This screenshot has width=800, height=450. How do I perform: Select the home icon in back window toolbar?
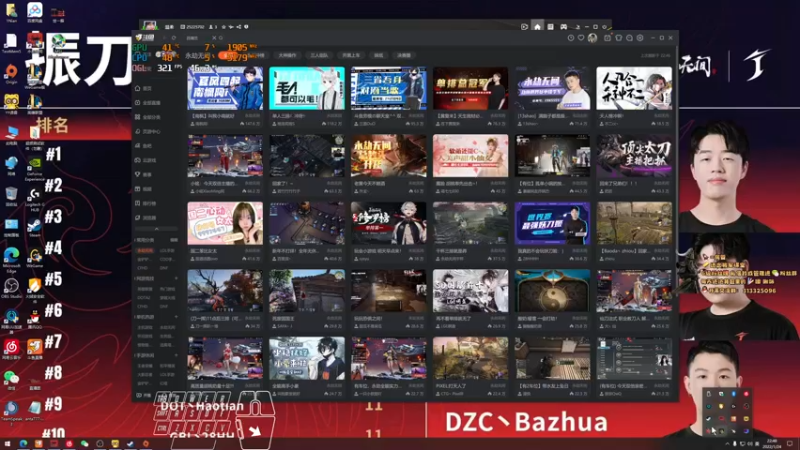tap(537, 27)
